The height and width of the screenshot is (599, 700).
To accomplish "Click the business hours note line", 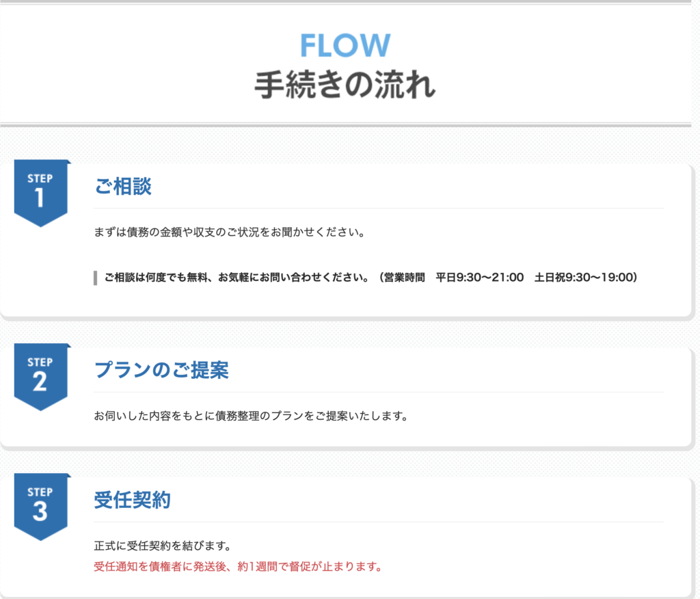I will coord(371,278).
